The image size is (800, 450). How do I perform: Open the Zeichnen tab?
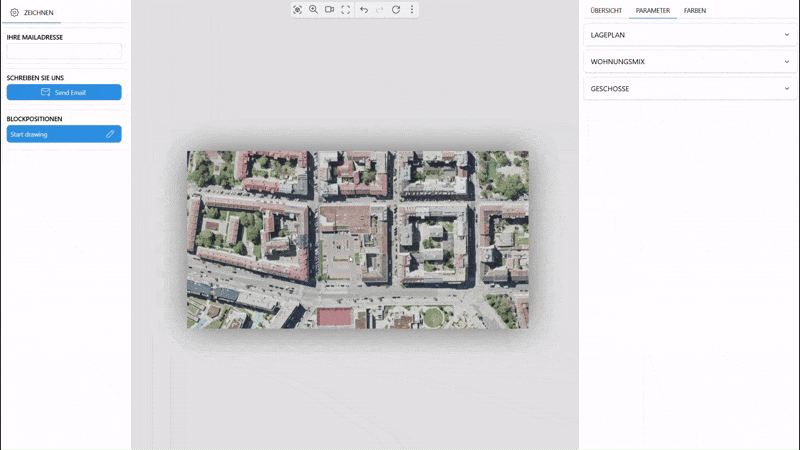32,12
